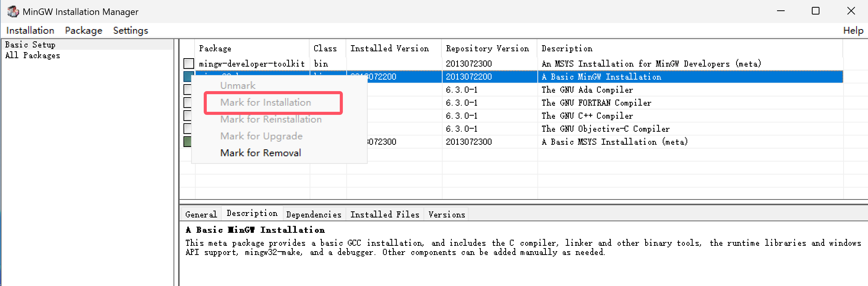Choose Mark for Removal in context menu
Screen dimensions: 868x286
pyautogui.click(x=261, y=153)
